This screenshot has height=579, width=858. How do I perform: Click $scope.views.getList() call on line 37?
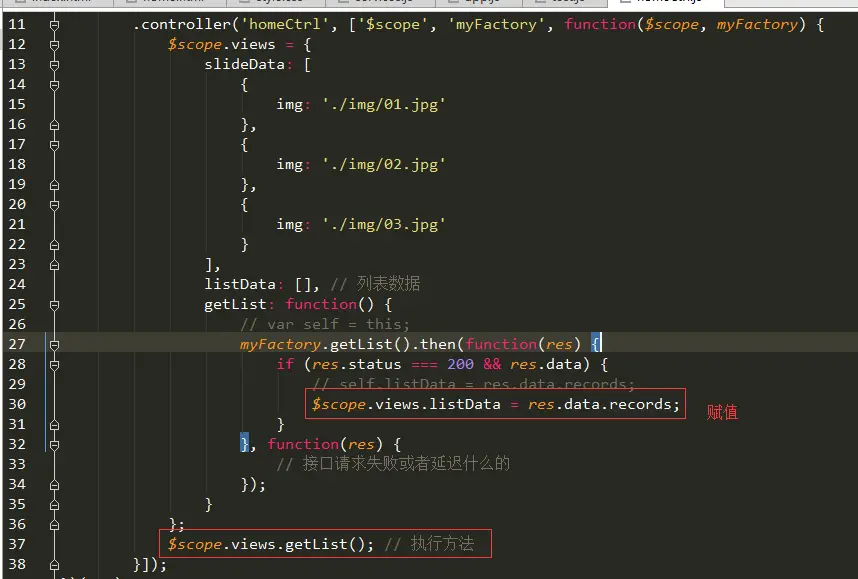[x=270, y=545]
